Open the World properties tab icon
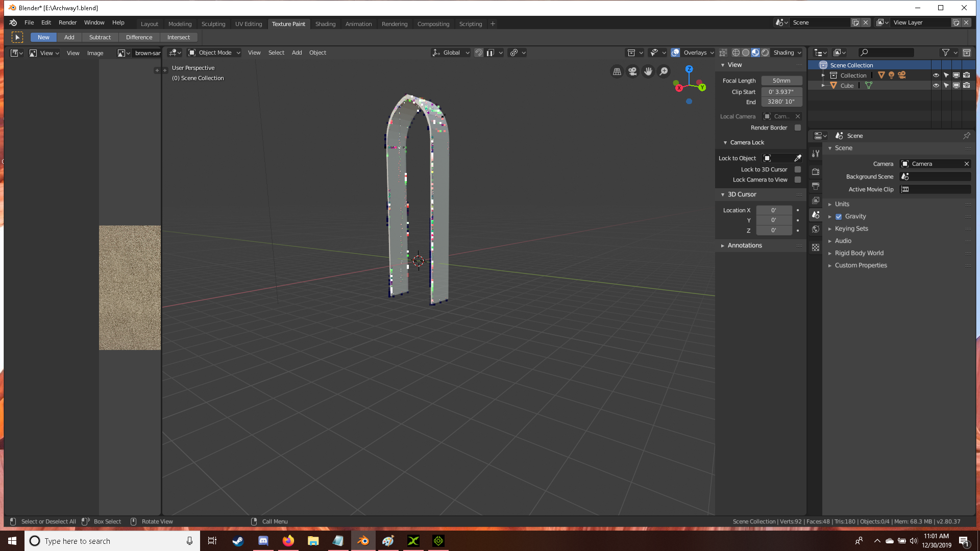Screen dimensions: 980x551 coord(816,229)
